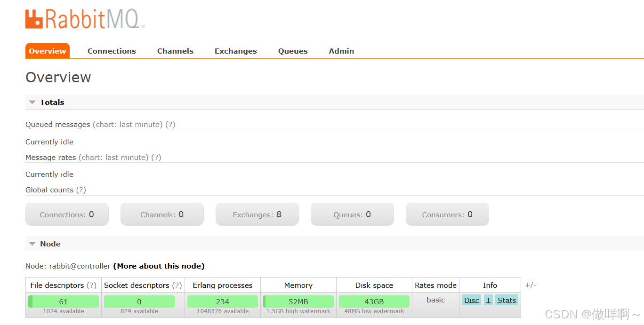Show help for File descriptors
The width and height of the screenshot is (644, 325).
pos(91,285)
